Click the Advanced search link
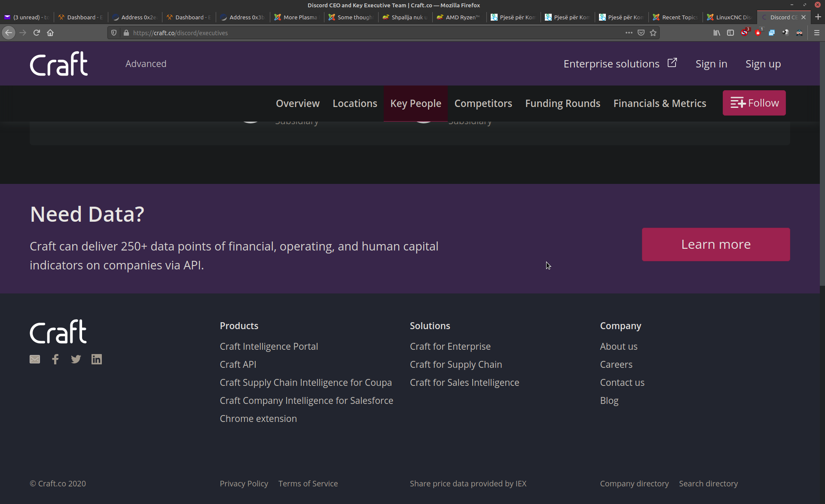The height and width of the screenshot is (504, 825). [146, 64]
